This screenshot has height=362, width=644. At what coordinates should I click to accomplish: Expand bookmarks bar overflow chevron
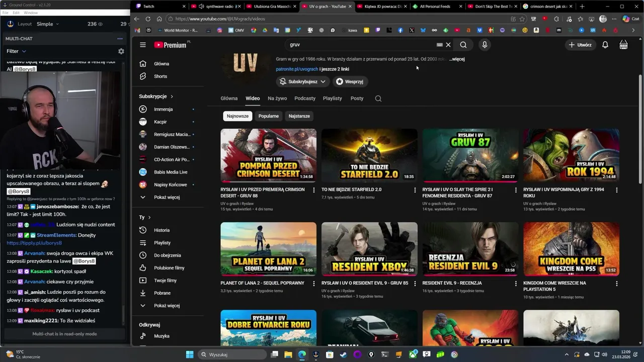[x=633, y=30]
